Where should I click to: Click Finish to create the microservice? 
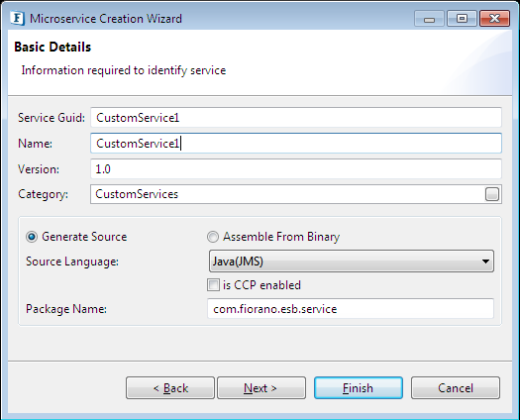click(359, 388)
